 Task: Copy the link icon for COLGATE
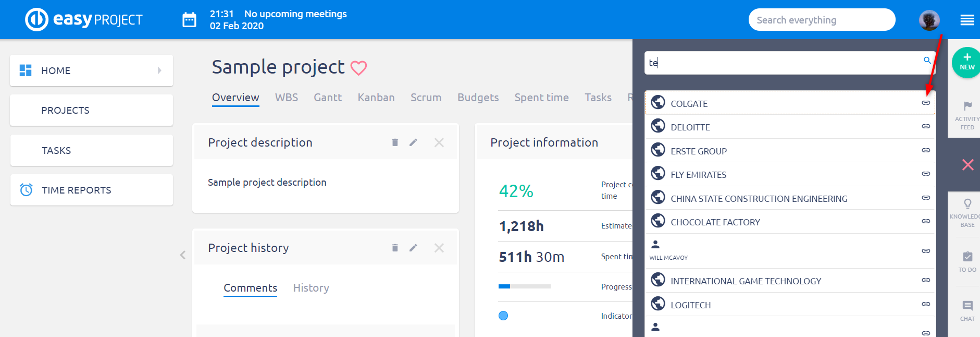pos(925,103)
